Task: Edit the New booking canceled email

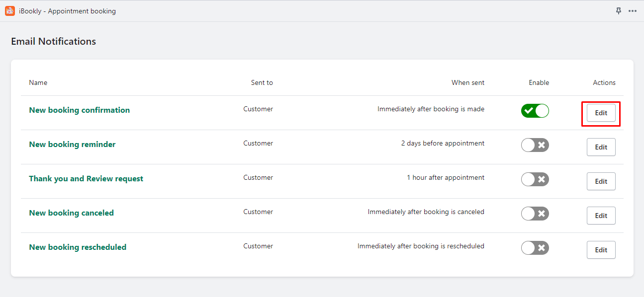Action: click(601, 216)
